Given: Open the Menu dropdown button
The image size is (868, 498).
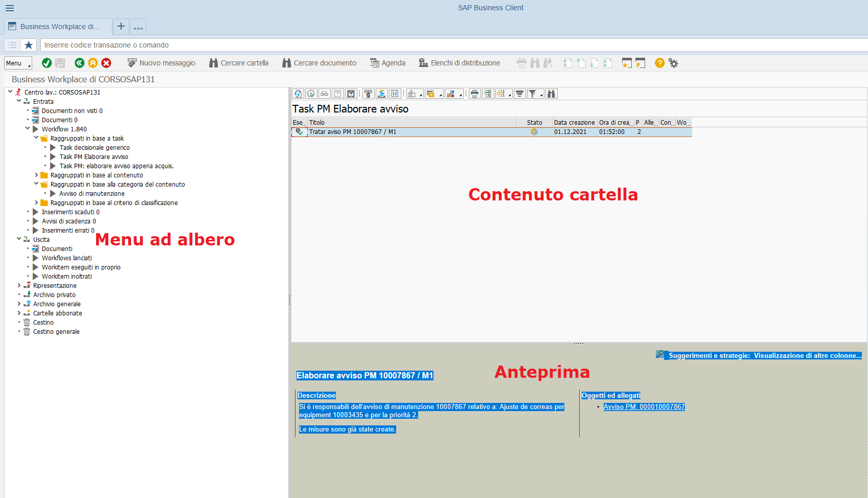Looking at the screenshot, I should 18,63.
